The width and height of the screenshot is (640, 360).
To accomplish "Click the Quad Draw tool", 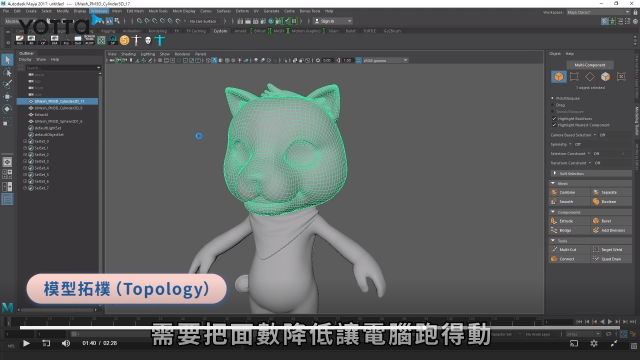I will click(611, 259).
